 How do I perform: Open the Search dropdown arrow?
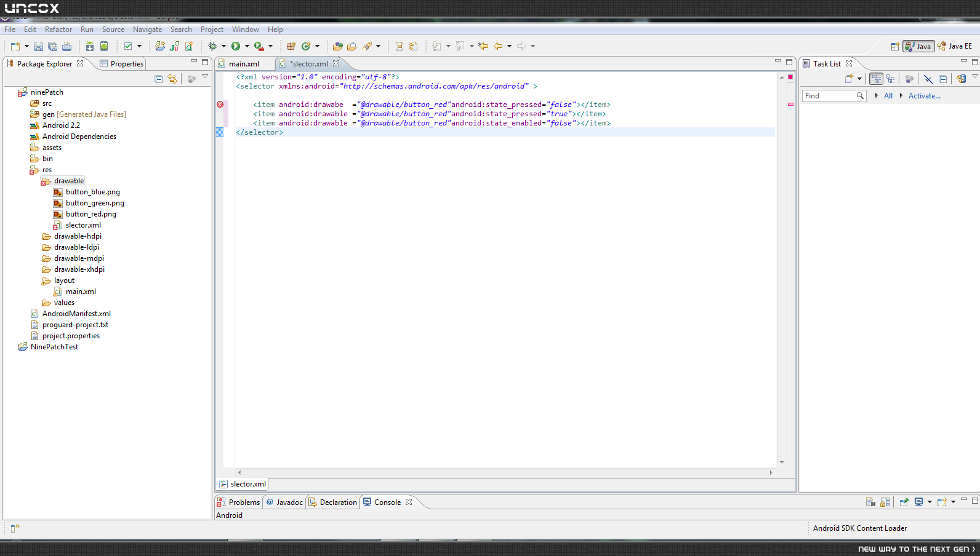tap(378, 46)
